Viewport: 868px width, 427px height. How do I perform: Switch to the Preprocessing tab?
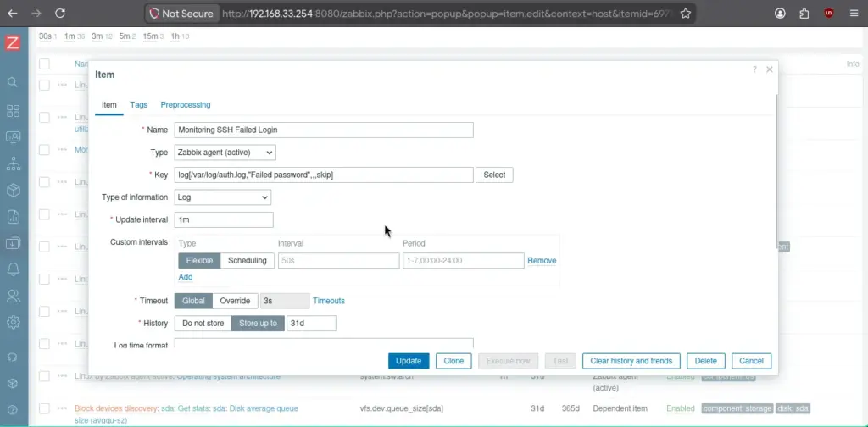186,104
